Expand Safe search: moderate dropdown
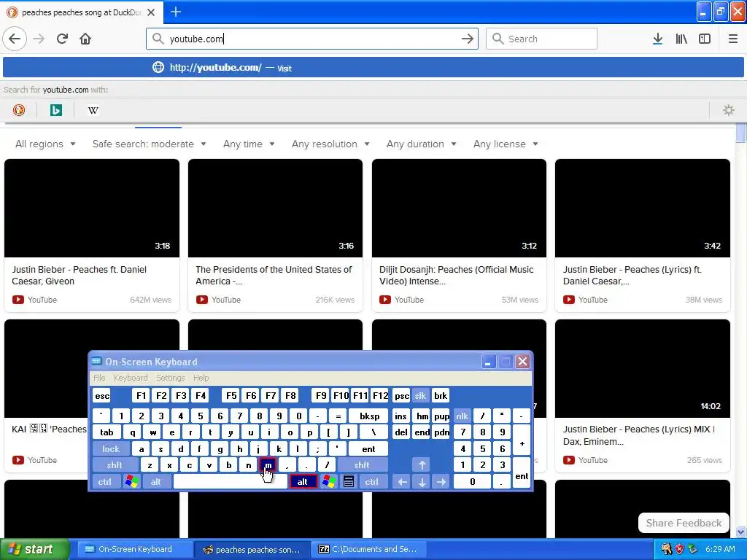 tap(149, 144)
